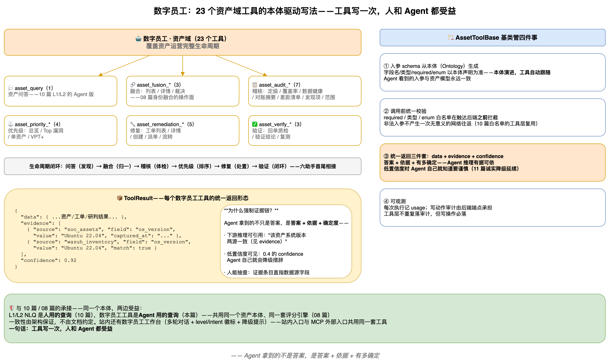The image size is (608, 364).
Task: Click the line 优先级：总览 / Top 漏洞
Action: pos(35,131)
